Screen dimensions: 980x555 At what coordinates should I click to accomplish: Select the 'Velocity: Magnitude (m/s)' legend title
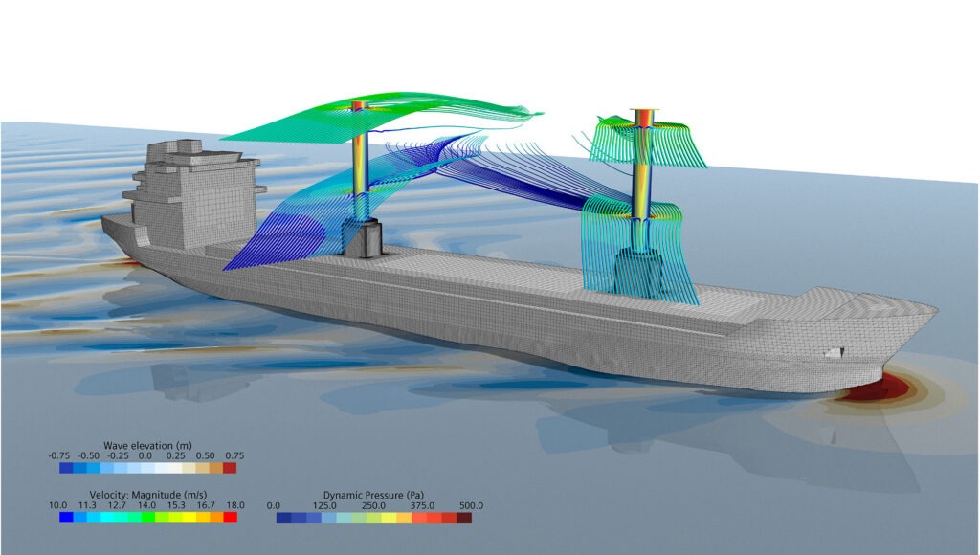(x=148, y=495)
